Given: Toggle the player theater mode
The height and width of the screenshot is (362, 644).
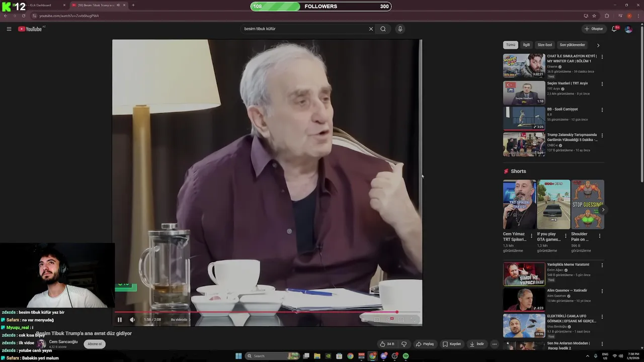Looking at the screenshot, I should tap(401, 319).
